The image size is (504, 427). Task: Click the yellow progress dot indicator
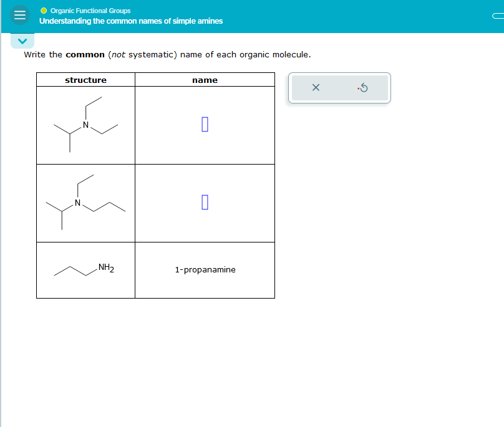click(x=44, y=10)
